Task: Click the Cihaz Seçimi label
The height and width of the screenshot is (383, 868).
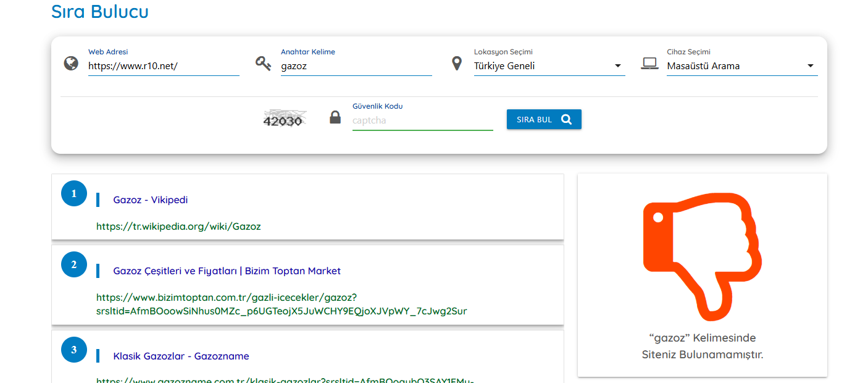Action: 688,52
